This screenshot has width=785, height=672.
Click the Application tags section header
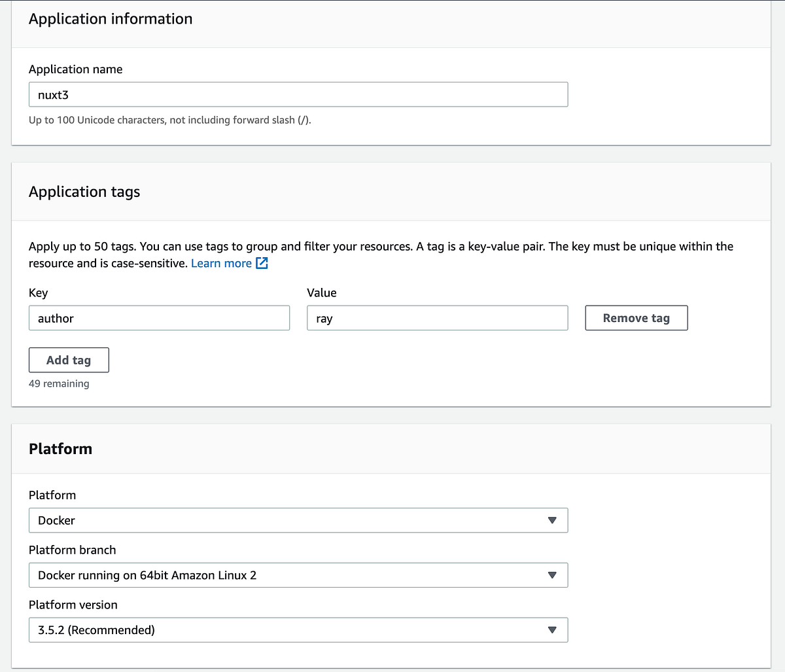(84, 191)
